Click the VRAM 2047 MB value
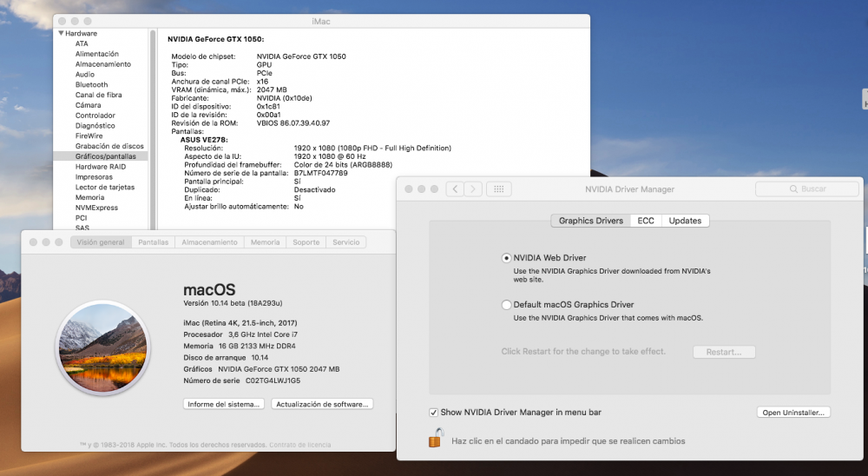 click(272, 89)
